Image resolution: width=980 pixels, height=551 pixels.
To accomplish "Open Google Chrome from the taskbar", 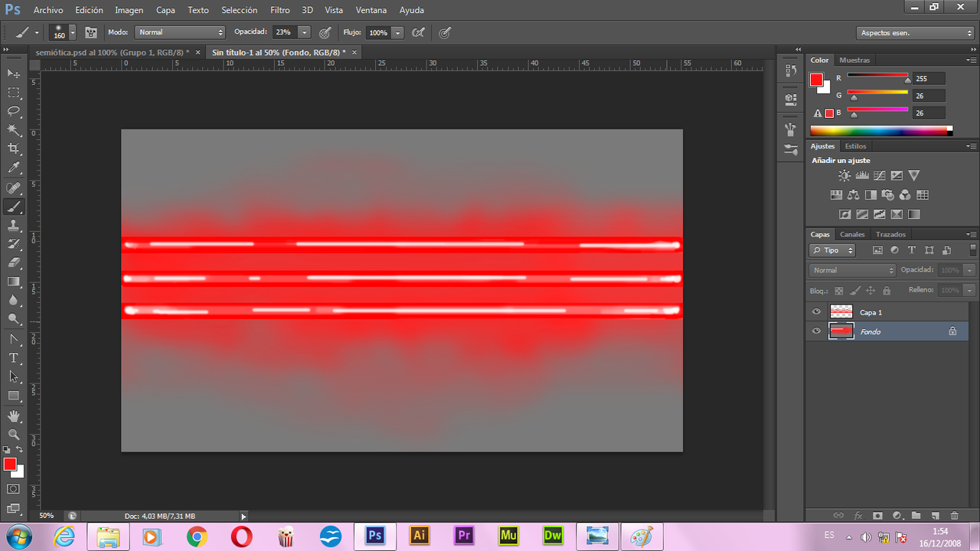I will [x=197, y=537].
